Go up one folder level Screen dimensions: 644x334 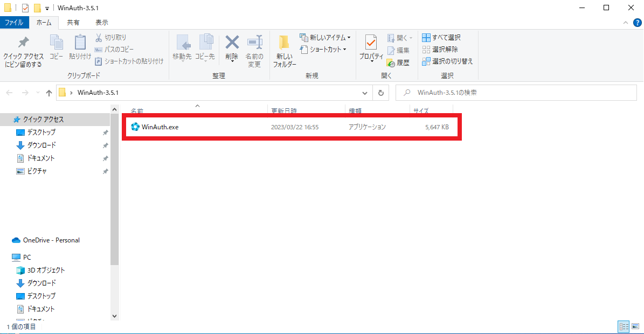pos(49,93)
